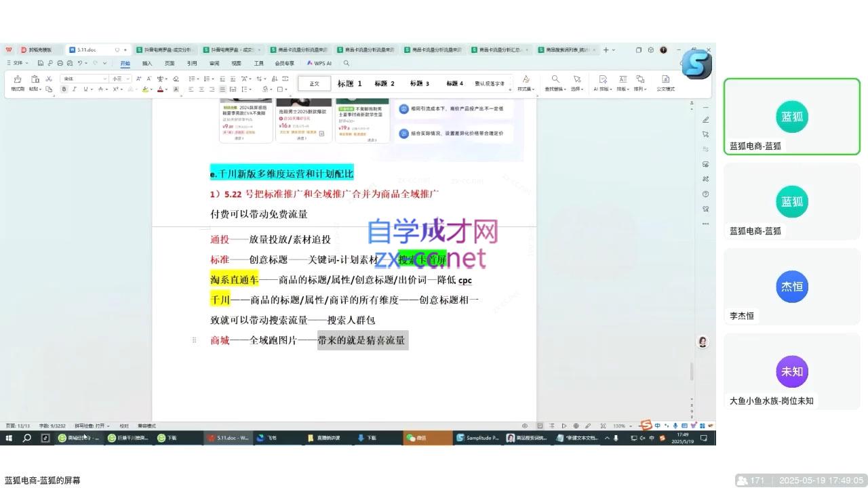Screen dimensions: 868x488
Task: Apply the 正文 body style
Action: click(315, 83)
